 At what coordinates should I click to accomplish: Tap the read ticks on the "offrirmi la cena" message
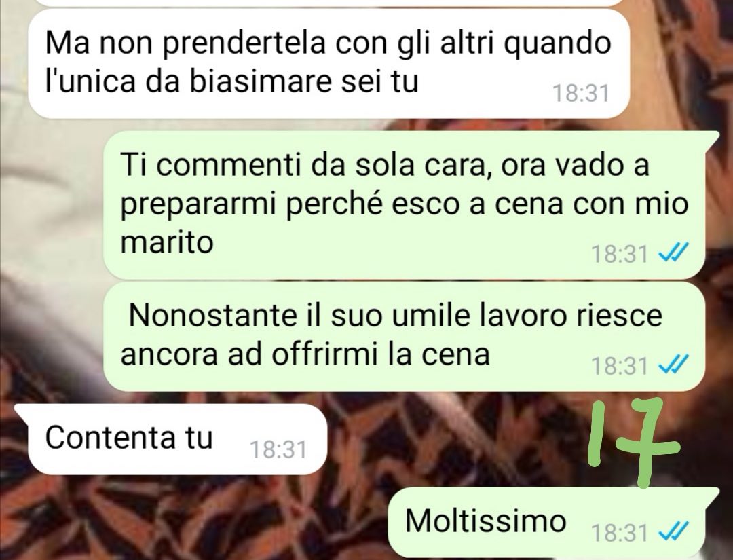673,365
